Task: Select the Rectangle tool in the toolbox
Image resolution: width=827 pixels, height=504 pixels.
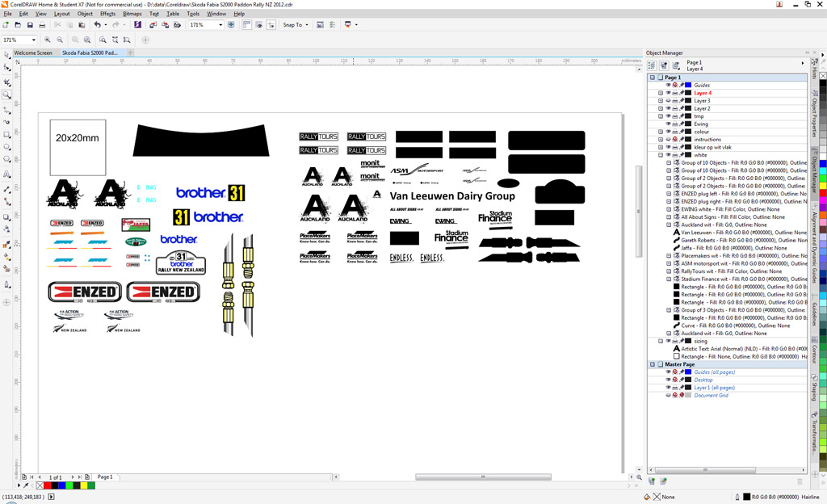Action: click(x=6, y=134)
